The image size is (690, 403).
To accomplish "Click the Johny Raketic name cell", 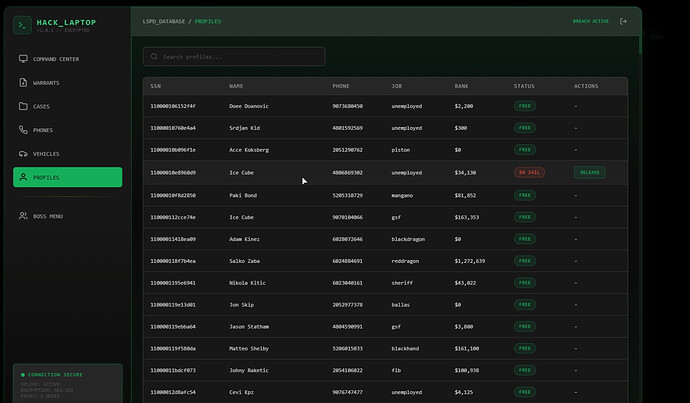I will pyautogui.click(x=249, y=370).
